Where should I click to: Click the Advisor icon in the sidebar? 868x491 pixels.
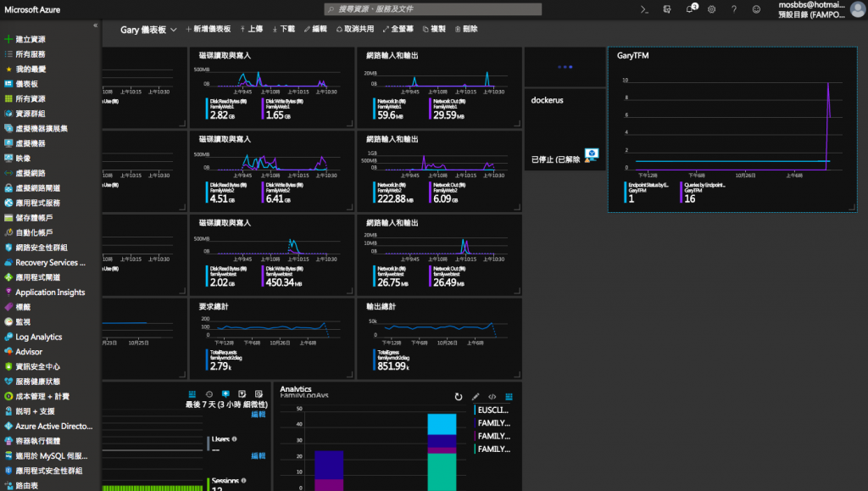click(8, 352)
